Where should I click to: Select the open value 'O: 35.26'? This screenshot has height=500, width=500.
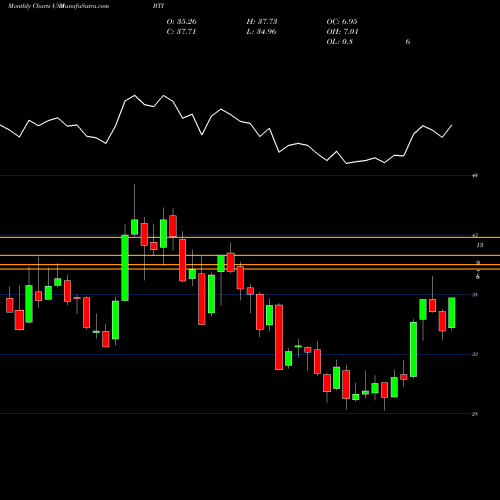point(182,22)
